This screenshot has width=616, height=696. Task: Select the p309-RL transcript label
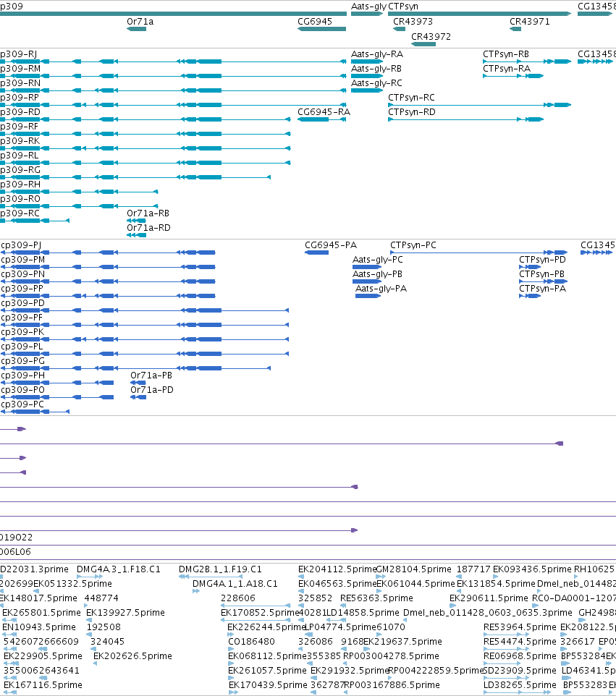pyautogui.click(x=20, y=156)
